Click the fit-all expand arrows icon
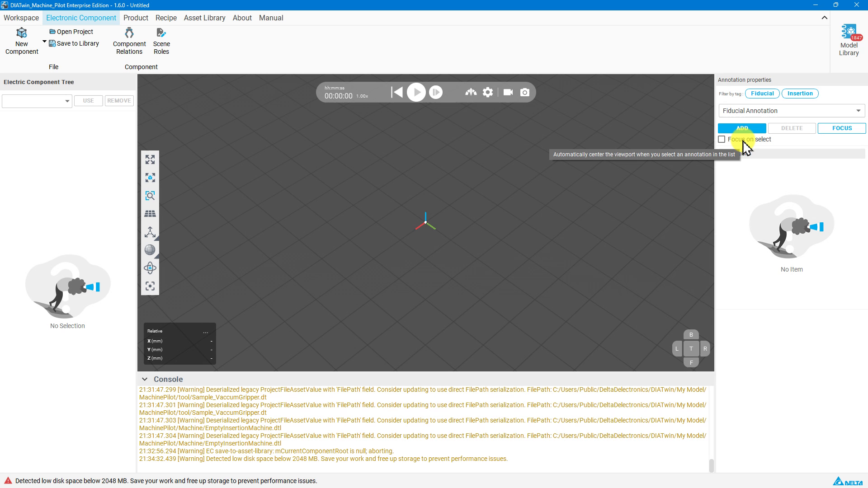 [150, 160]
